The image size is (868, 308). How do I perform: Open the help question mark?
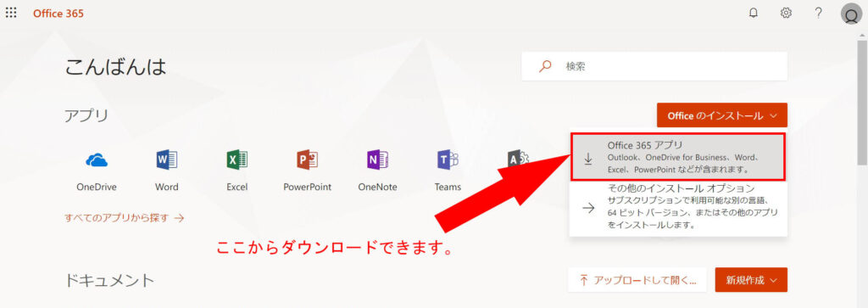coord(818,13)
